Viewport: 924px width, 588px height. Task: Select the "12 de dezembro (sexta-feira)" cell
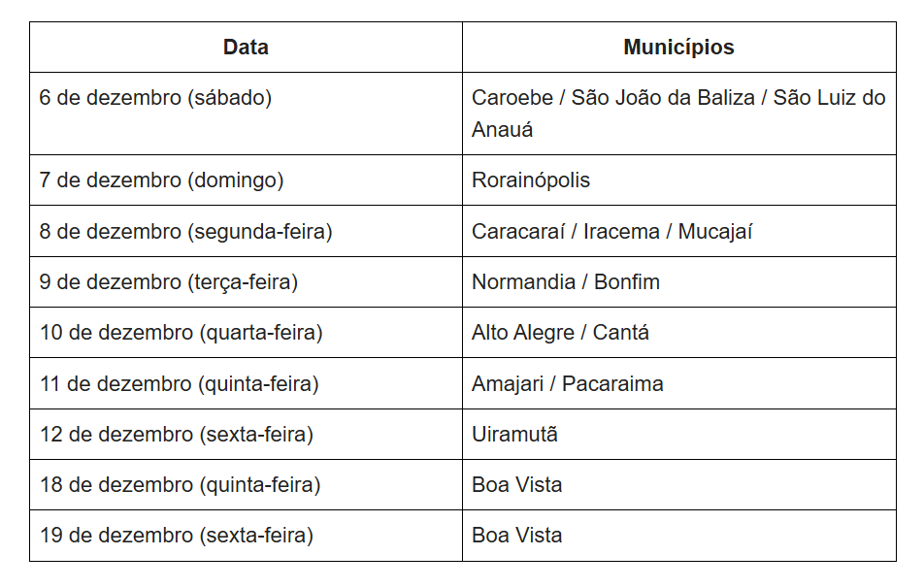coord(177,435)
